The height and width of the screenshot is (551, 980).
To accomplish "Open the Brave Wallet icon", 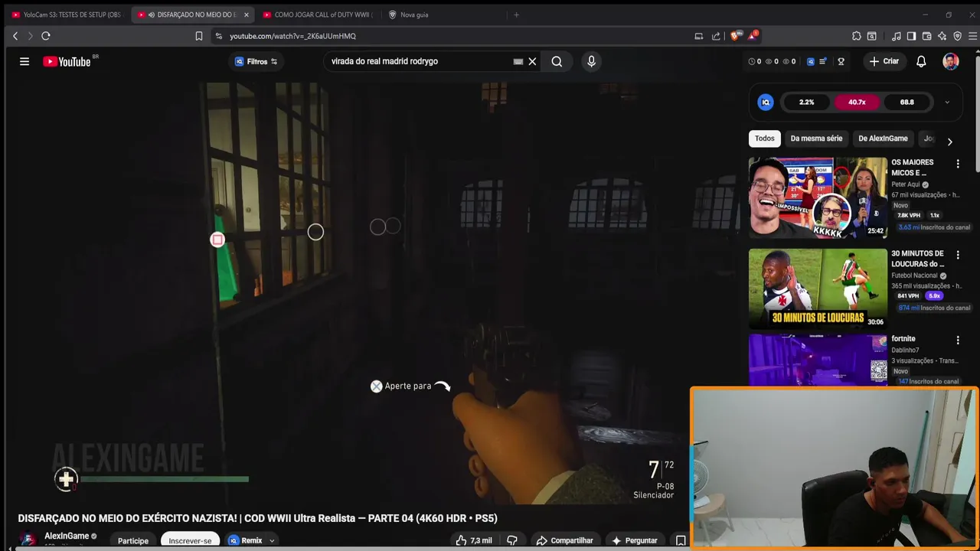I will point(926,36).
